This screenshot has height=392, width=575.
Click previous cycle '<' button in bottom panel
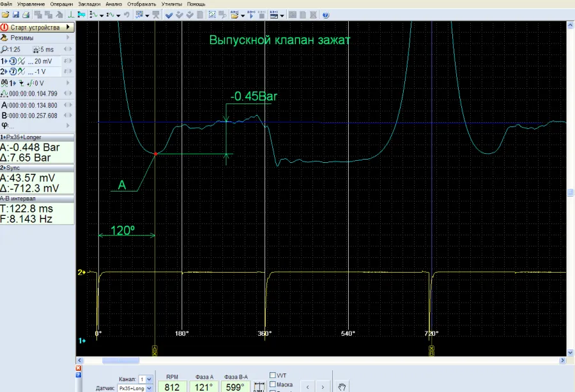[x=308, y=387]
